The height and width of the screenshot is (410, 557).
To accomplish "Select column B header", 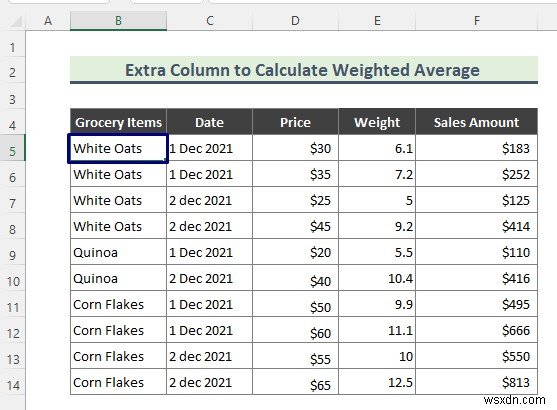I will (118, 21).
